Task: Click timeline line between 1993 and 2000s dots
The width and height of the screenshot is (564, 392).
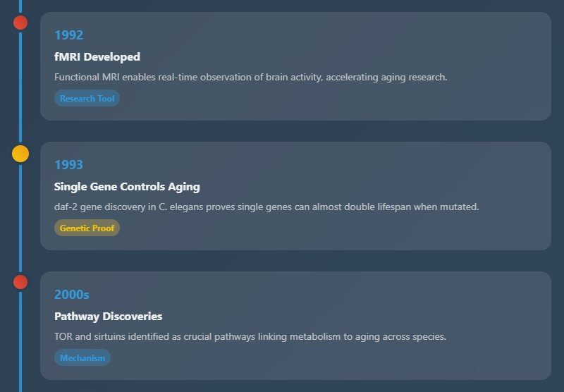Action: pos(20,219)
